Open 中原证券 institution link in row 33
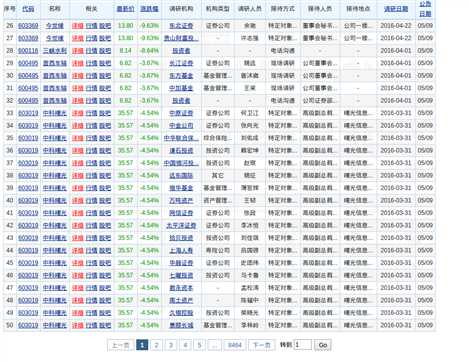 coord(181,113)
